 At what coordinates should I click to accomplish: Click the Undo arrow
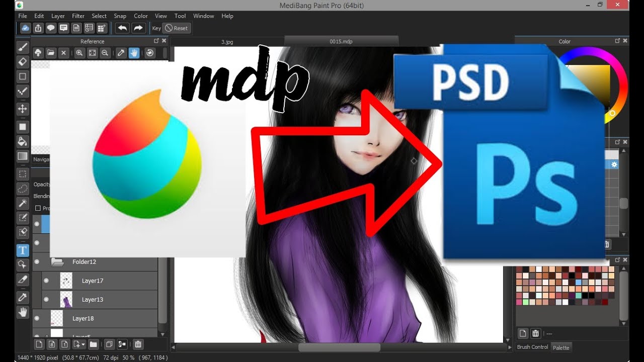coord(122,28)
